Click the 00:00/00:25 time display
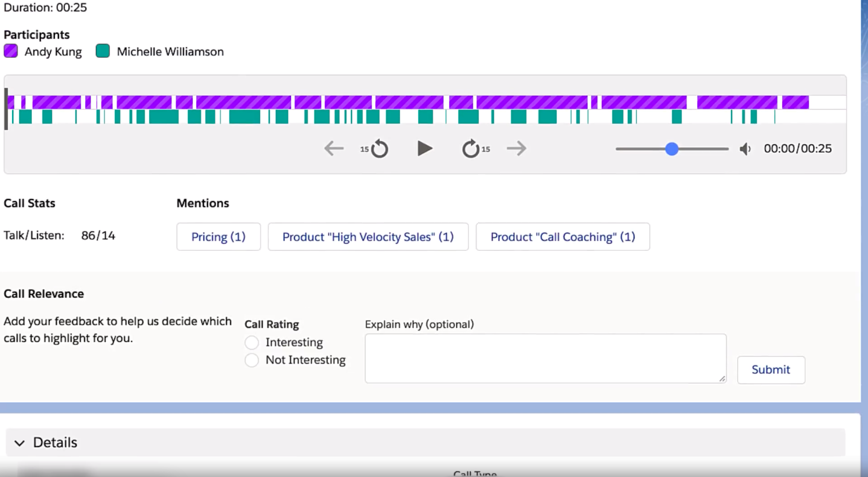Image resolution: width=868 pixels, height=477 pixels. [x=797, y=148]
